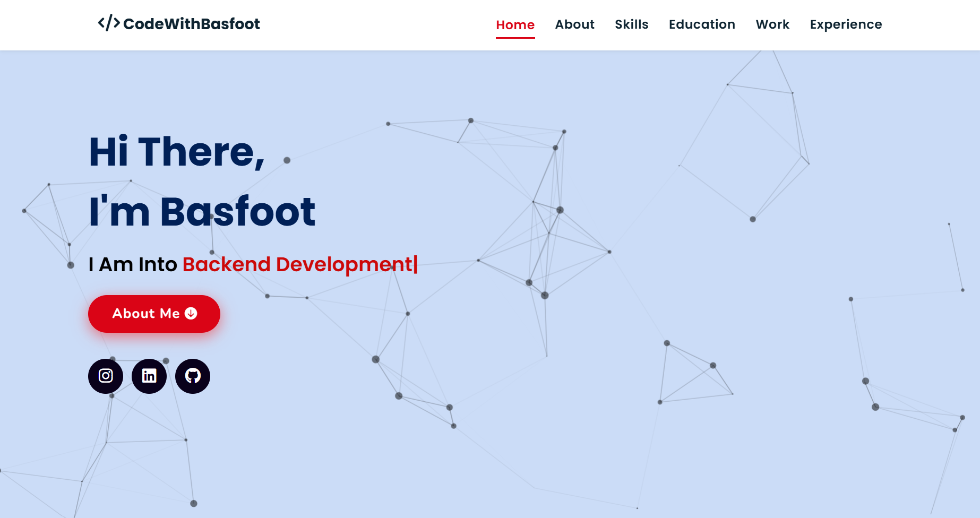Image resolution: width=980 pixels, height=518 pixels.
Task: Click the particle dot right of "Hi There,"
Action: pyautogui.click(x=287, y=160)
